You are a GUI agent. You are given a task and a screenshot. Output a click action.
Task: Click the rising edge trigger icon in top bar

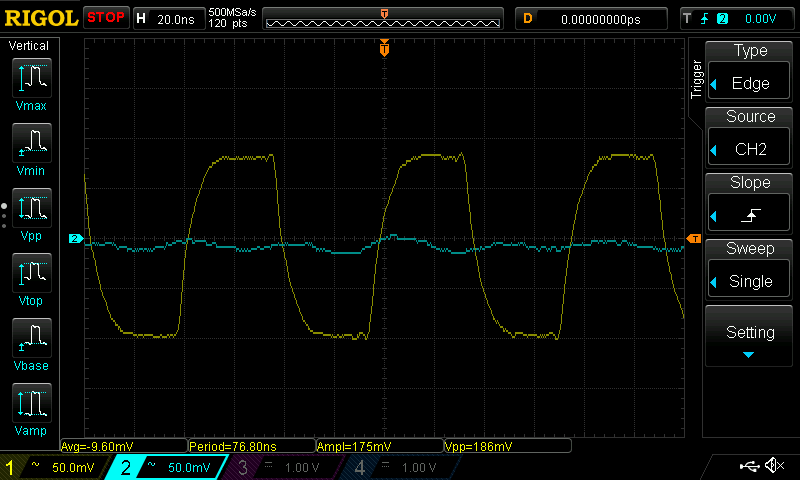[705, 19]
